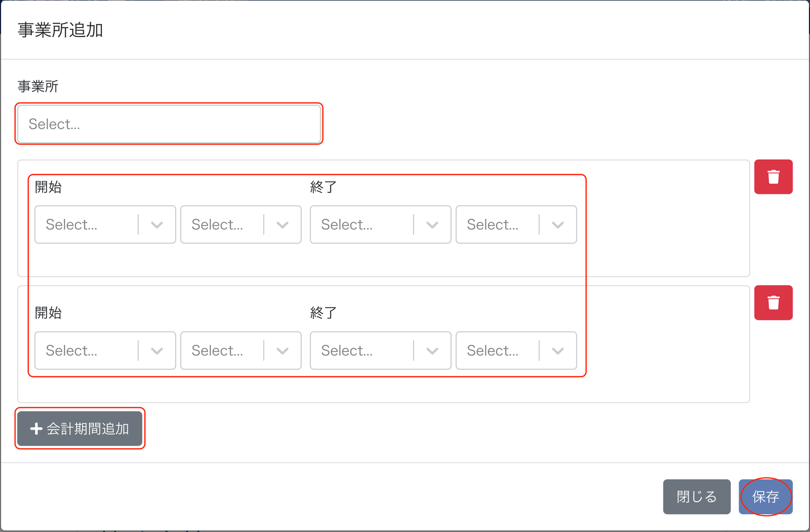
Task: Click the 閉じる close button
Action: [x=696, y=497]
